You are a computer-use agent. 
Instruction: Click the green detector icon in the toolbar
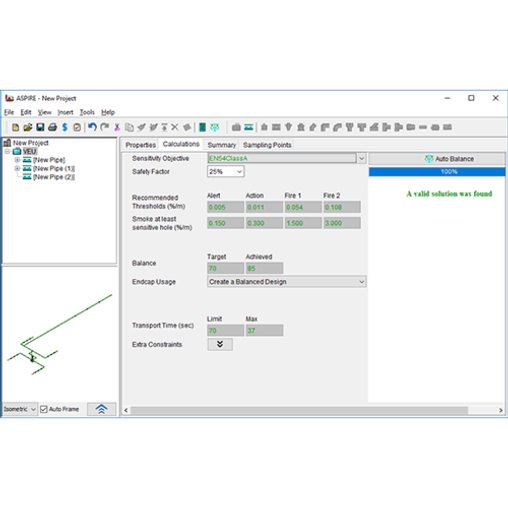tap(202, 127)
